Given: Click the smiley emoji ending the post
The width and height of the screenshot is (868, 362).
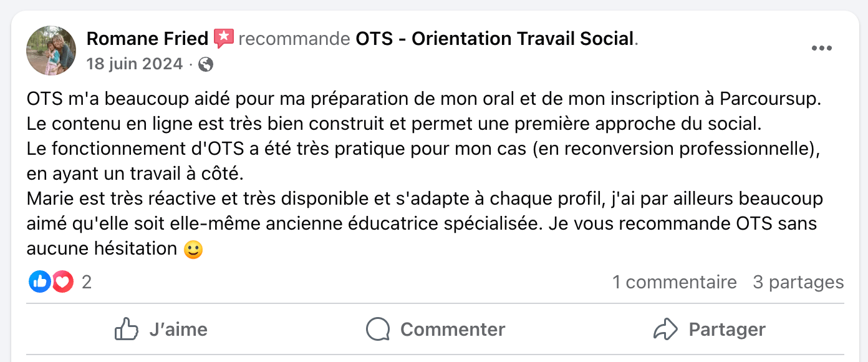Looking at the screenshot, I should pos(193,250).
